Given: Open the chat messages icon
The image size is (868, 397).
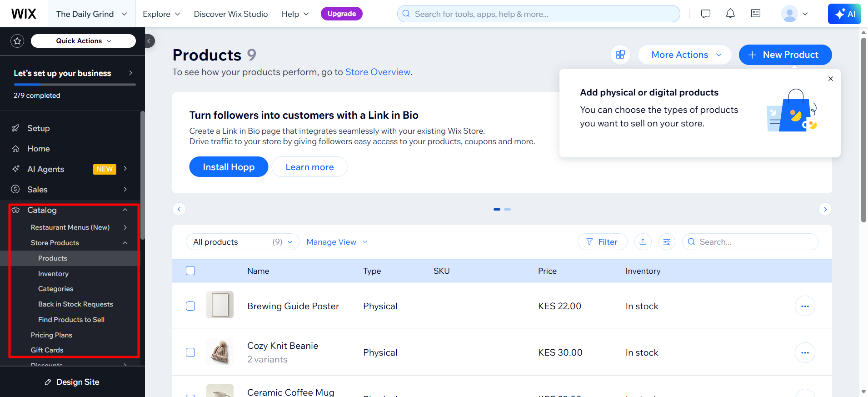Looking at the screenshot, I should tap(705, 14).
